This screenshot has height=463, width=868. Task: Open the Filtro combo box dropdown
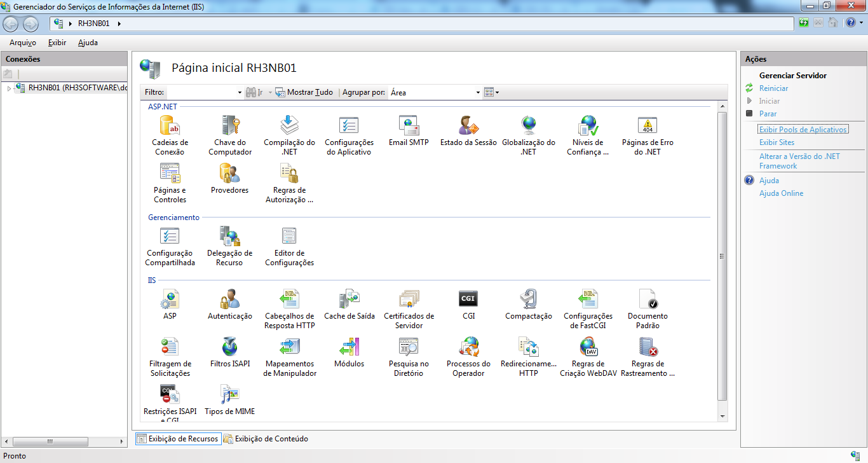(x=240, y=93)
